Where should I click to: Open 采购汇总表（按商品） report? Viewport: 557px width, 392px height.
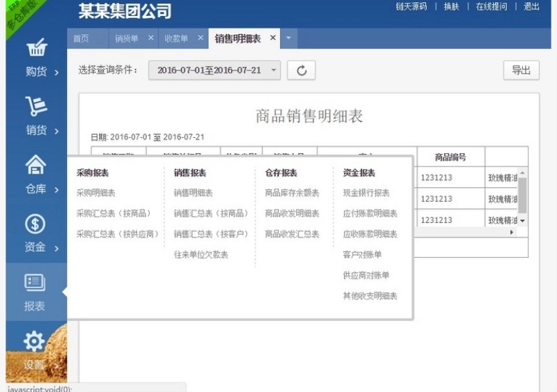click(114, 214)
